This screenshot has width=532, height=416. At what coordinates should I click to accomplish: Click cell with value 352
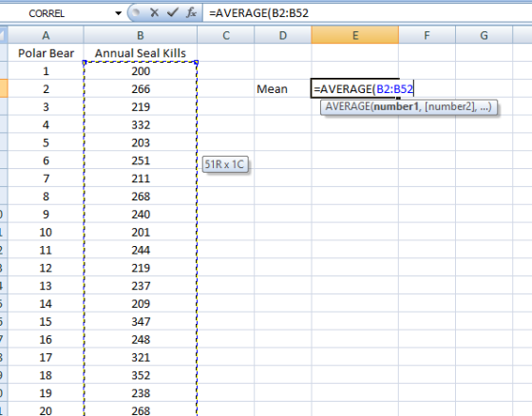pos(141,375)
